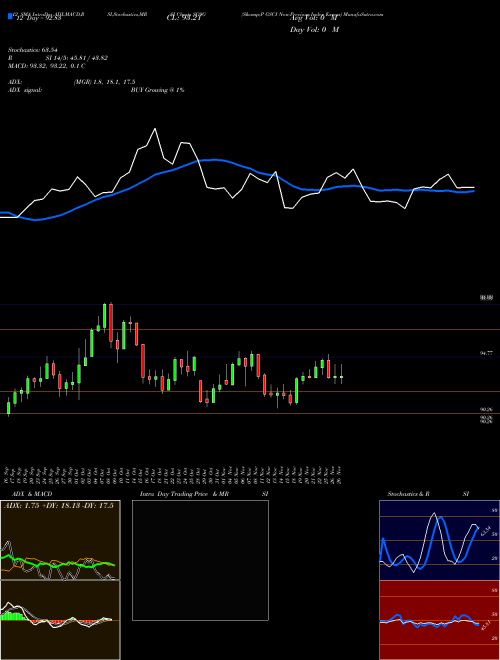This screenshot has width=500, height=660.
Task: Click the 'ADX signal:' label
Action: (25, 90)
